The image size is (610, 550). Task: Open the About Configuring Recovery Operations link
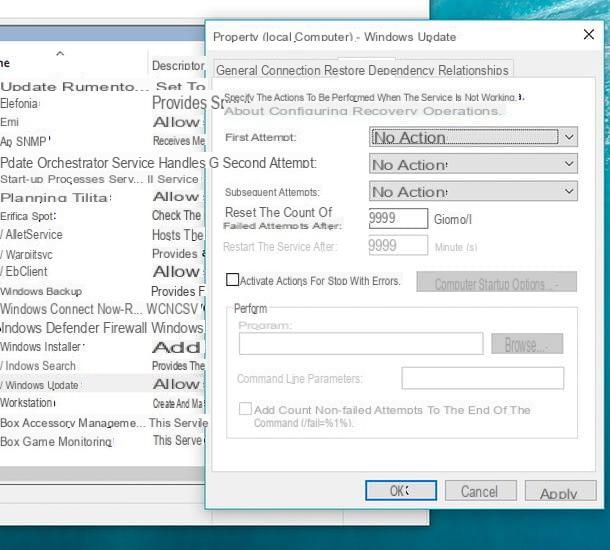(x=363, y=111)
